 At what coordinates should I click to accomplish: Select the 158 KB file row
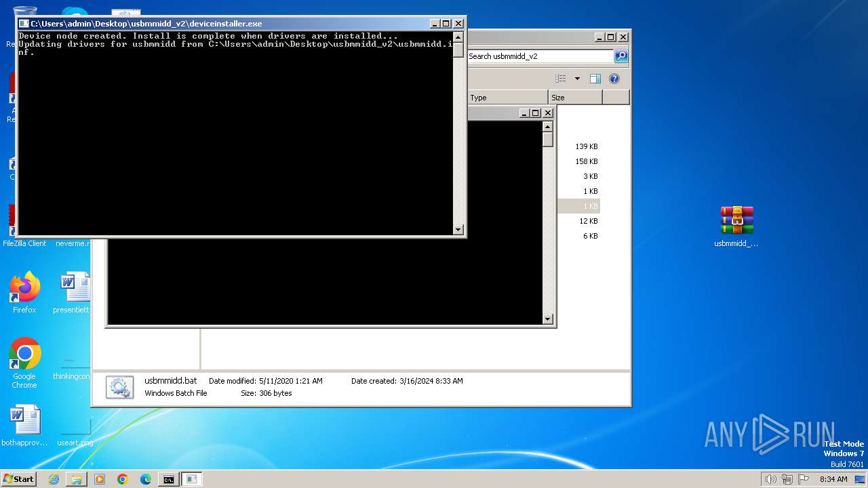586,161
